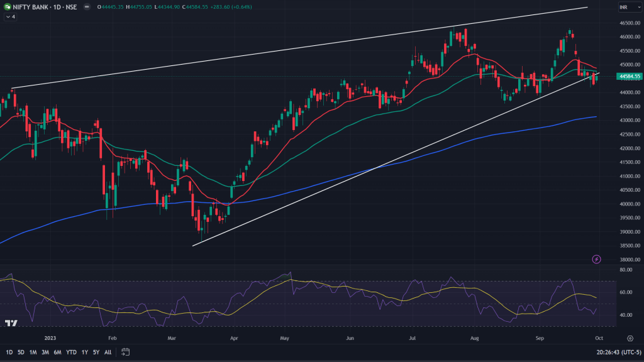This screenshot has width=644, height=362.
Task: Expand the collapsed indicators legend showing 4
Action: [10, 17]
